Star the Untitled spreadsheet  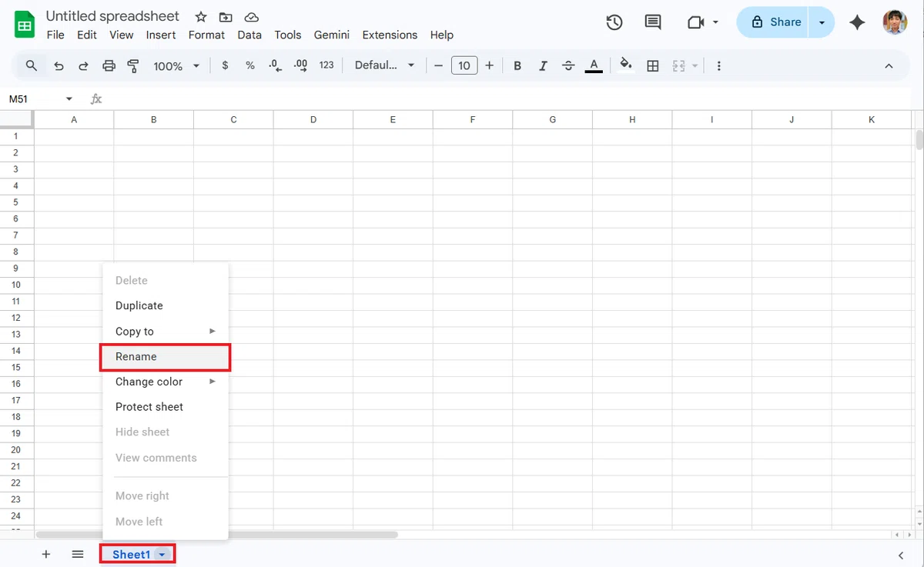[x=201, y=17]
